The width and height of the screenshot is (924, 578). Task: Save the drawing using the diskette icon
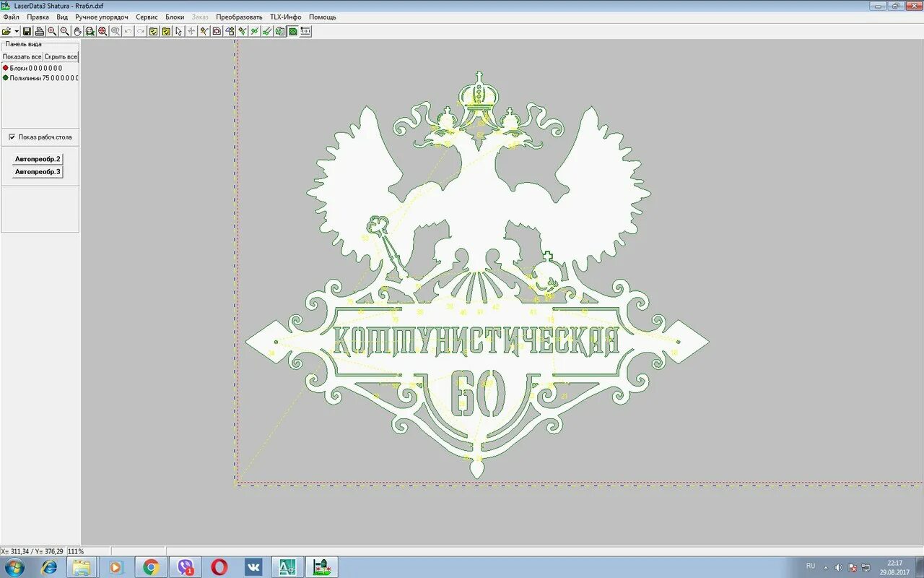pyautogui.click(x=27, y=31)
